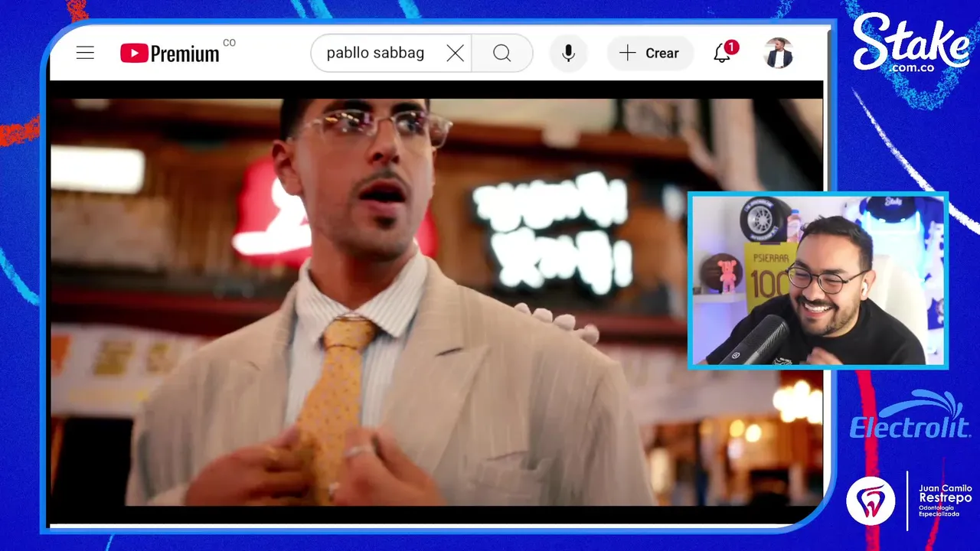Open the account avatar menu
The image size is (980, 551).
click(x=779, y=53)
